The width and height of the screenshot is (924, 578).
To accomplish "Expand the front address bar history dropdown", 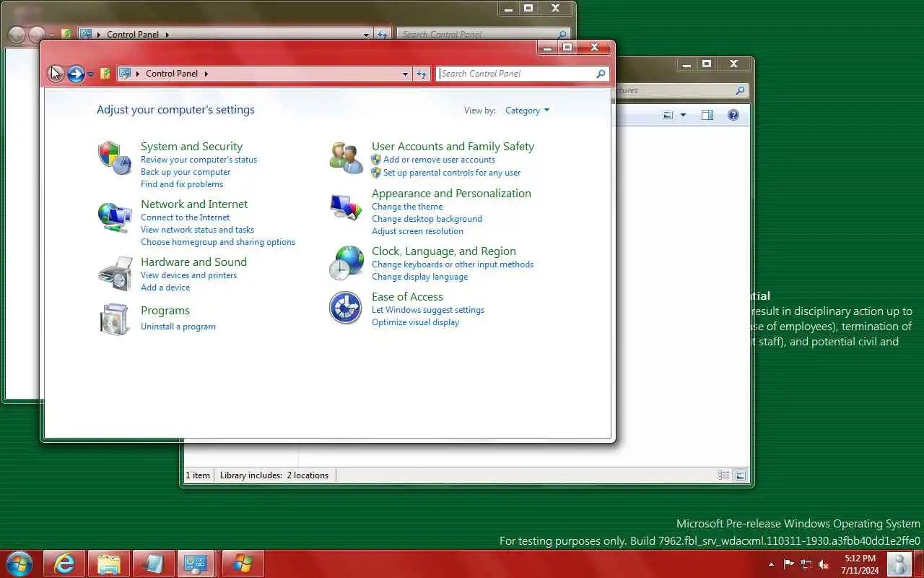I will [405, 74].
